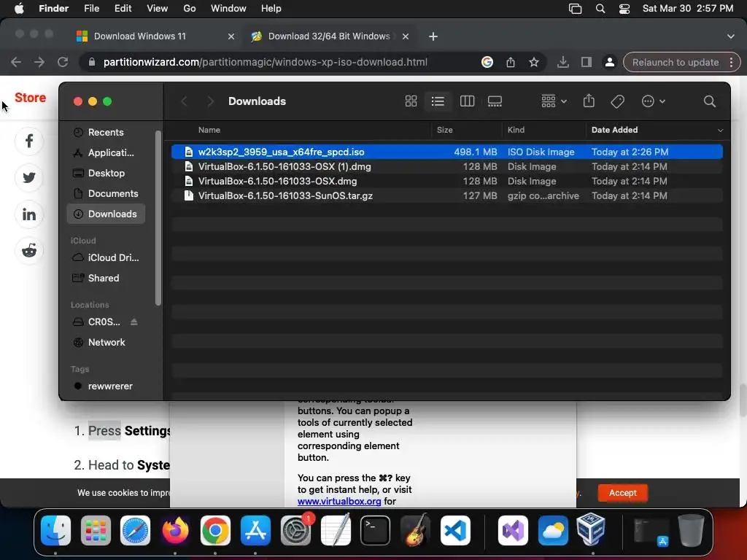747x560 pixels.
Task: Launch VirtualBox from the Dock
Action: (x=591, y=529)
